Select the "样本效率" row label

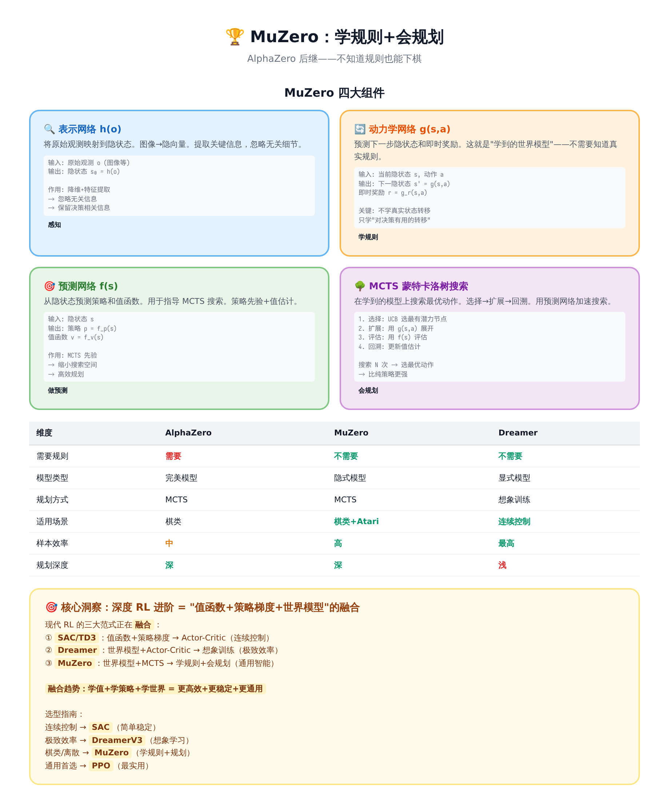click(52, 543)
